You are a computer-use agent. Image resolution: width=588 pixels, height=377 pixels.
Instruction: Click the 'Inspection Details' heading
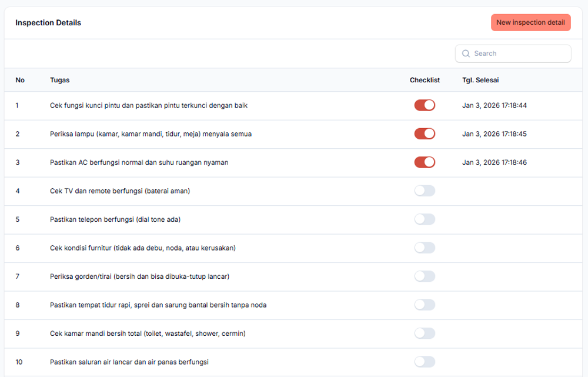(48, 23)
